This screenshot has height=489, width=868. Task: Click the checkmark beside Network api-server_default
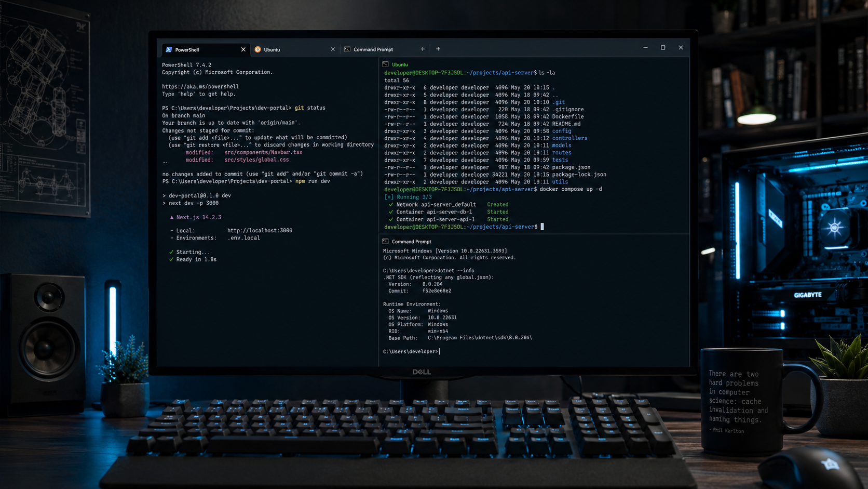click(391, 204)
